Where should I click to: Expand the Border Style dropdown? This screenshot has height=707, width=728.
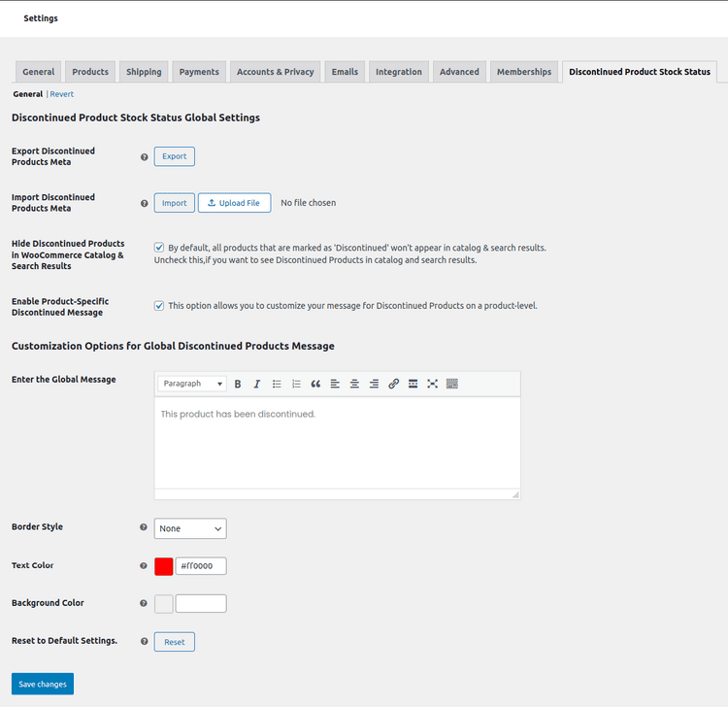pos(190,528)
